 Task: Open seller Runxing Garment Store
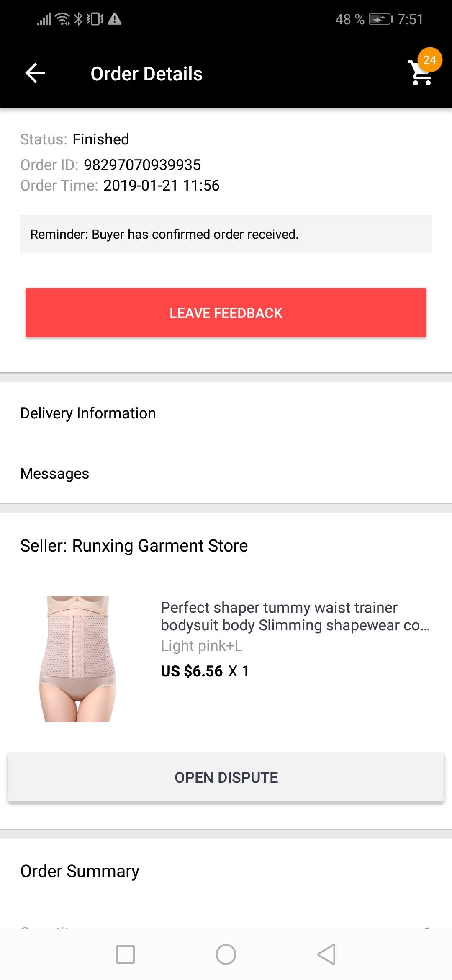click(x=134, y=546)
